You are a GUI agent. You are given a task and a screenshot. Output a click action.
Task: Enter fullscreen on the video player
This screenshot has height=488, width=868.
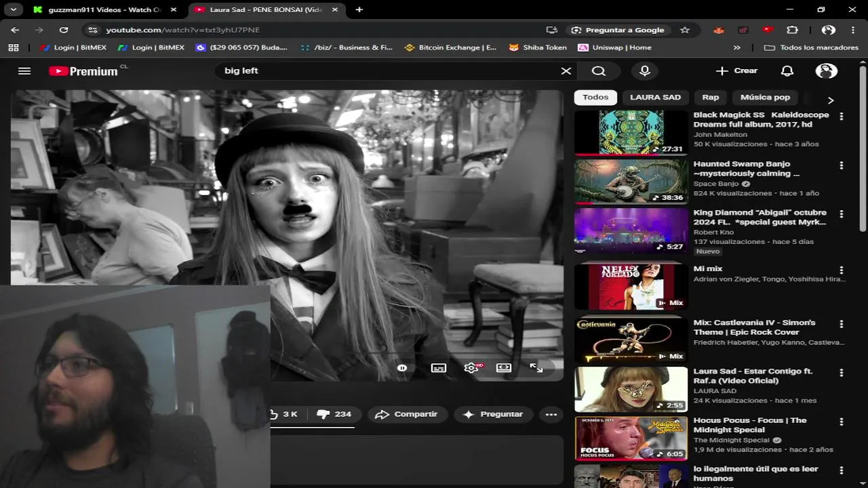tap(536, 367)
